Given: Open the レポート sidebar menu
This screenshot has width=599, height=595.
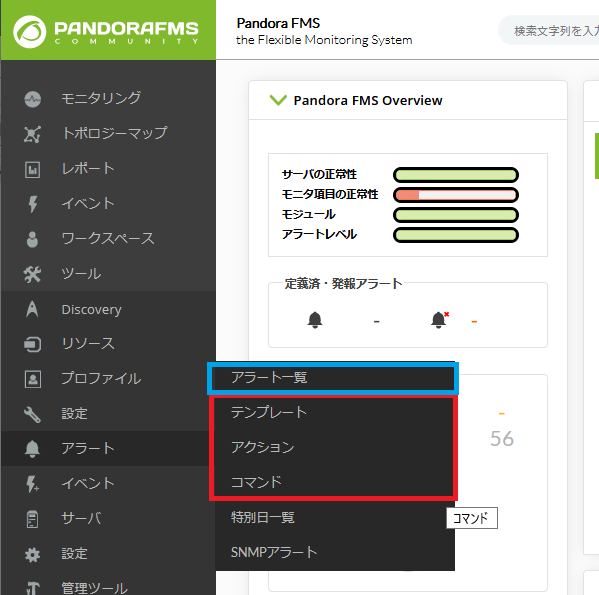Looking at the screenshot, I should [108, 169].
